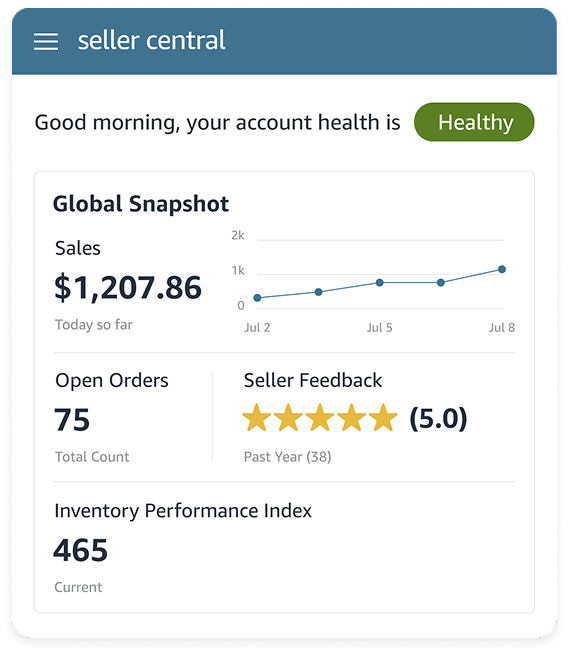
Task: Select the third feedback star
Action: click(320, 418)
